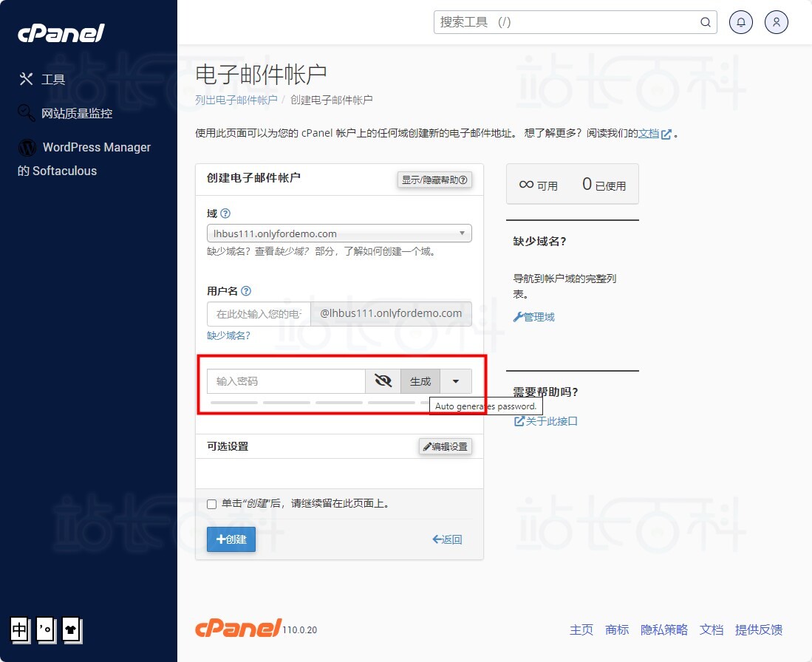Click the tools wrench-cross icon in sidebar
This screenshot has height=662, width=812.
coord(26,79)
